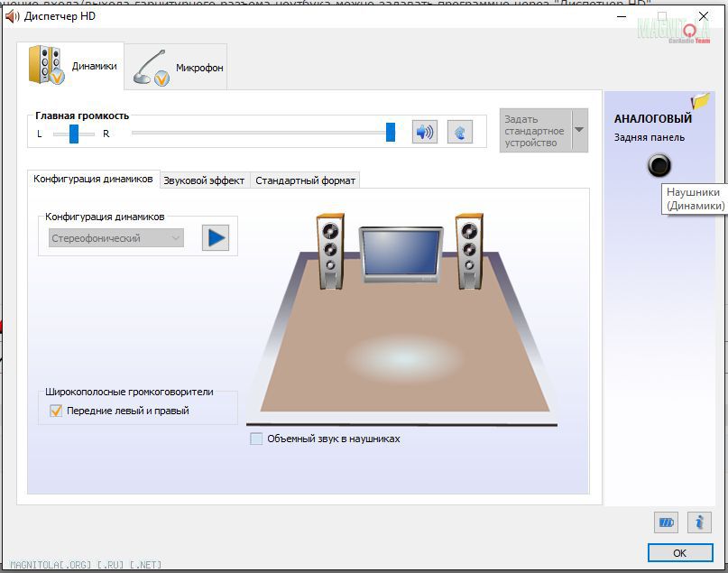The width and height of the screenshot is (728, 573).
Task: Set the main volume slider handle
Action: 391,133
